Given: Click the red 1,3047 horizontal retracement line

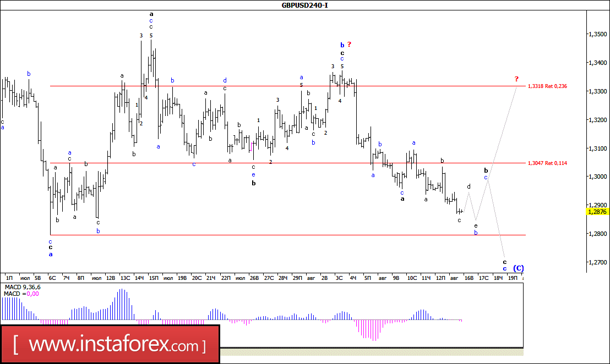Looking at the screenshot, I should (x=288, y=163).
